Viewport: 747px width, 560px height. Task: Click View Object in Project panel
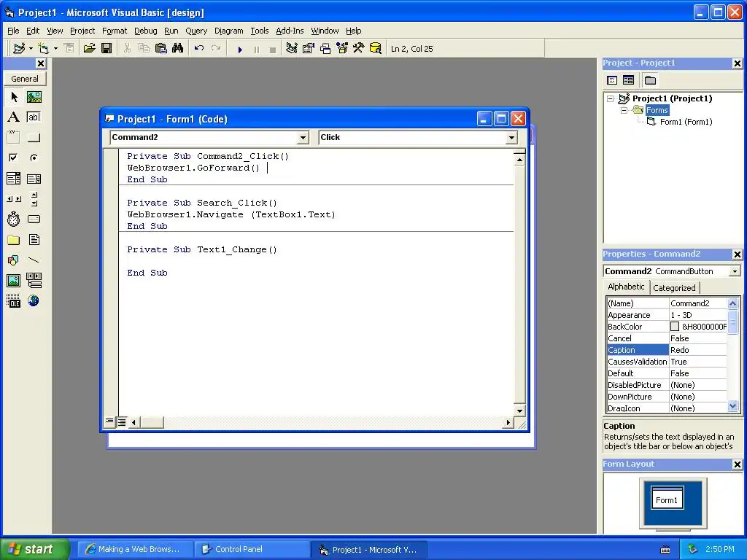pos(628,80)
